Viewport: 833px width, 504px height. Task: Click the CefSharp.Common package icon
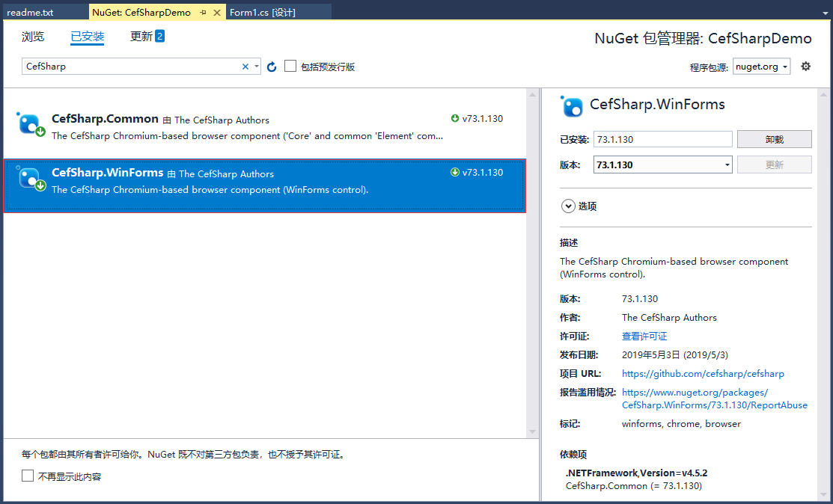[30, 124]
